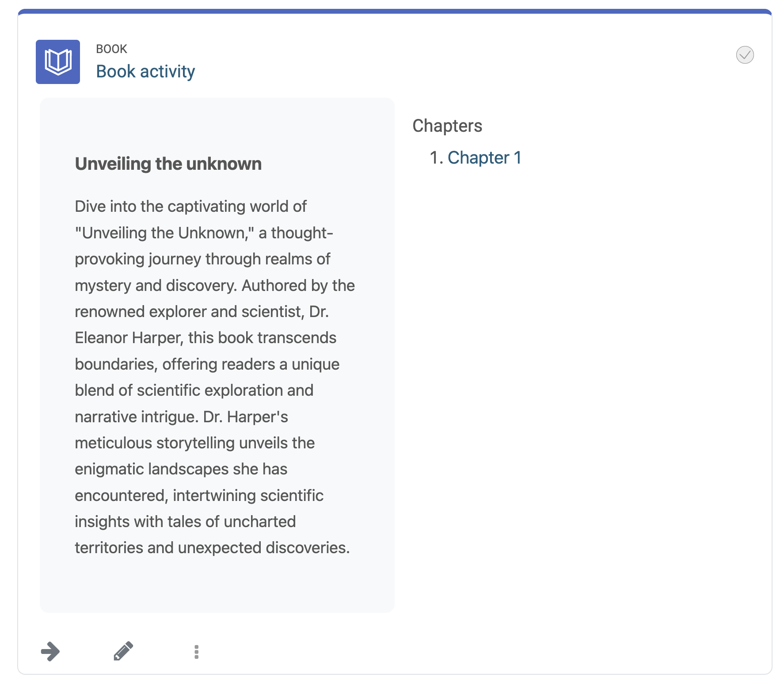The height and width of the screenshot is (688, 784).
Task: Open Chapter 1 from the chapters list
Action: point(484,158)
